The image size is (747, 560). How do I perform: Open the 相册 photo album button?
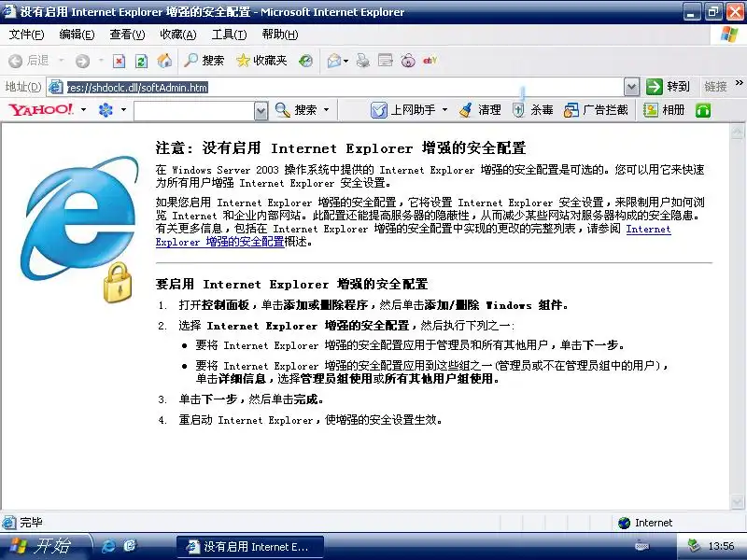[664, 110]
